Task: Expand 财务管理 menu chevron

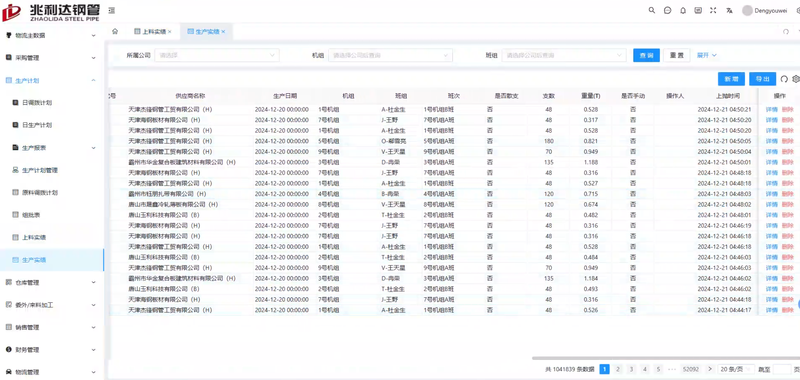Action: 93,350
